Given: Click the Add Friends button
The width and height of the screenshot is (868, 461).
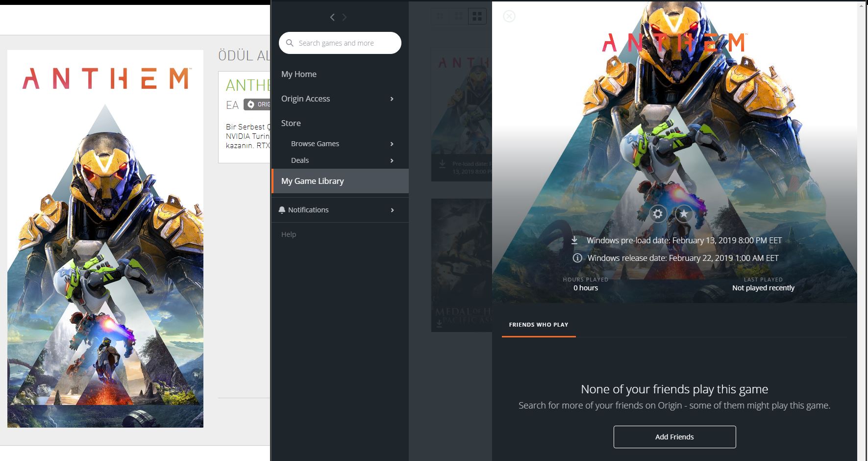Looking at the screenshot, I should coord(674,437).
